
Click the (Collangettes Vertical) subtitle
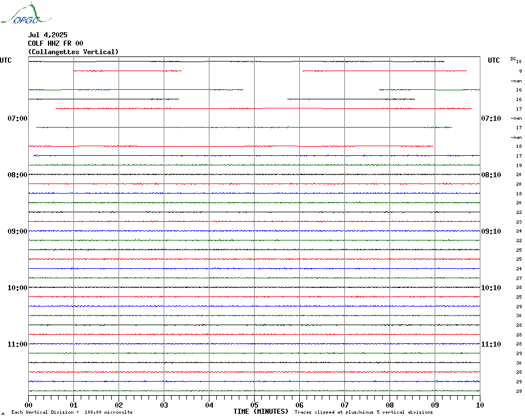click(73, 52)
